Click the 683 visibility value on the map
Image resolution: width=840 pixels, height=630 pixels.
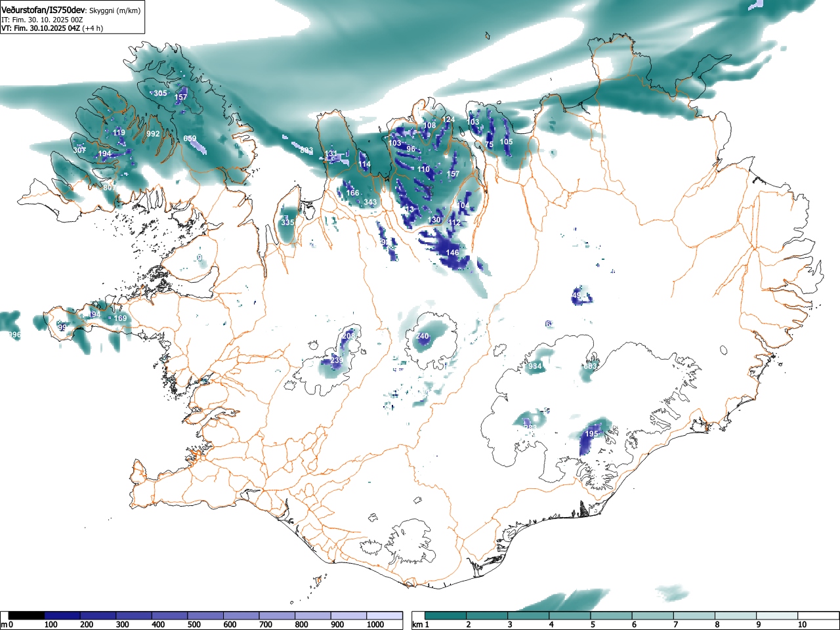click(590, 366)
